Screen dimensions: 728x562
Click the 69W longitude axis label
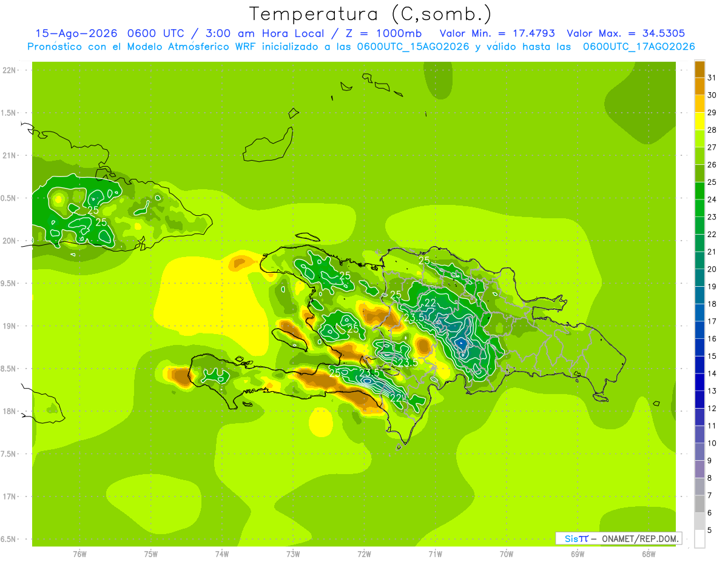(578, 554)
